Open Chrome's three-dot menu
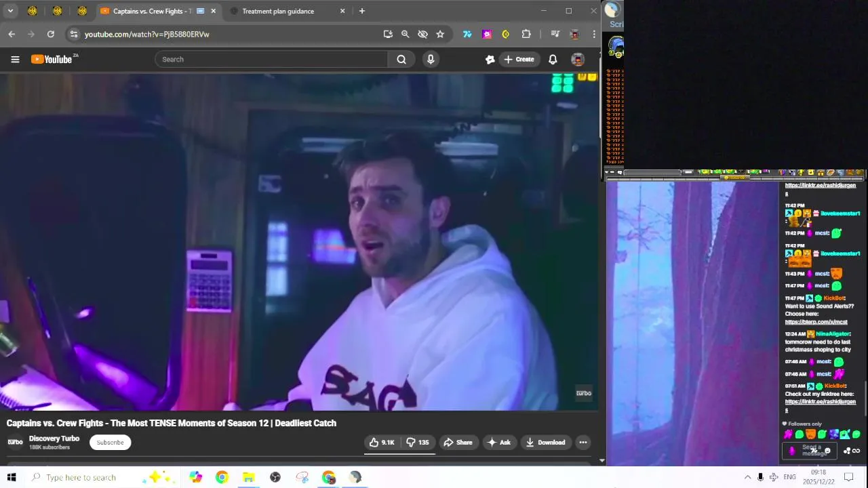The width and height of the screenshot is (868, 488). (x=594, y=34)
